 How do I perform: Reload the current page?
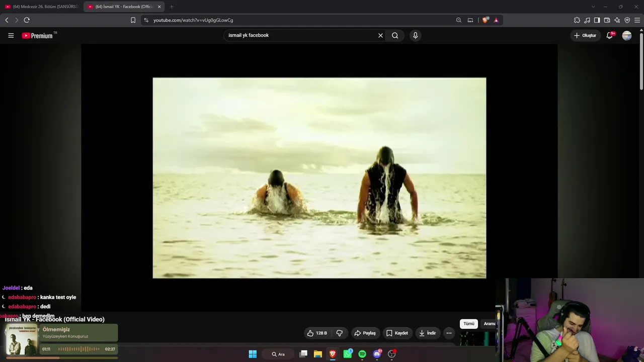point(27,20)
